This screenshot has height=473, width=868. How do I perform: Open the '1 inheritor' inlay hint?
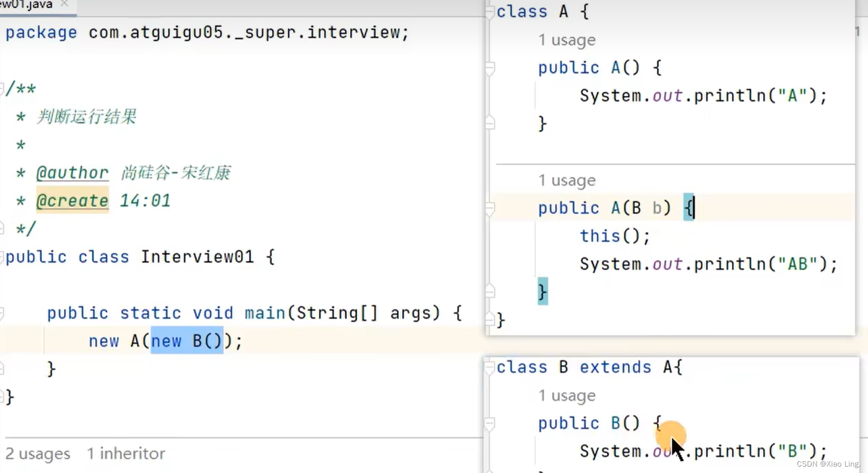[x=126, y=454]
